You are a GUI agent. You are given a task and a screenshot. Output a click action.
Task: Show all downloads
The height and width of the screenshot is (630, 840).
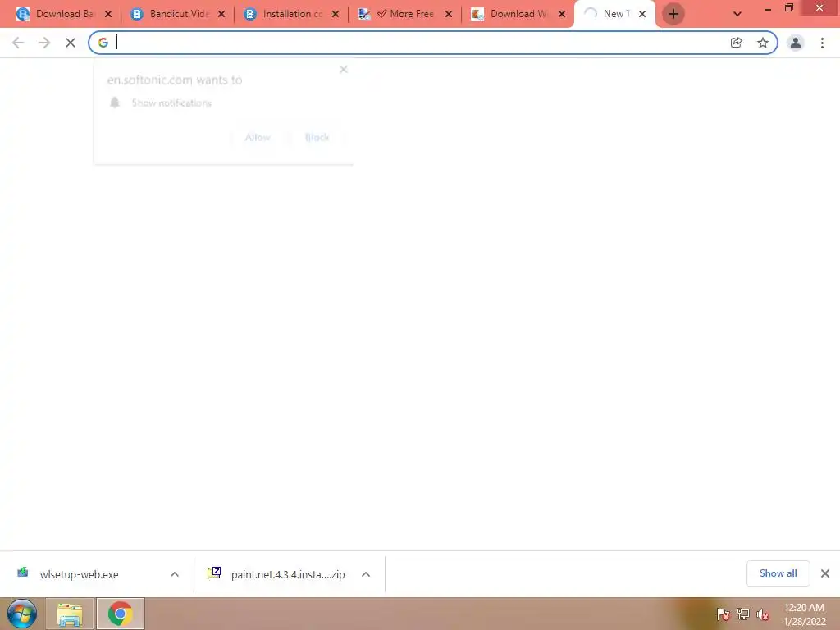tap(778, 573)
